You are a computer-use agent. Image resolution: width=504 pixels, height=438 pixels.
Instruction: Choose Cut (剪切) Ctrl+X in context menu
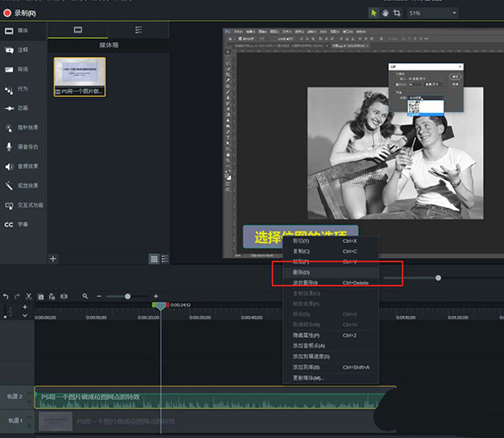pos(302,241)
